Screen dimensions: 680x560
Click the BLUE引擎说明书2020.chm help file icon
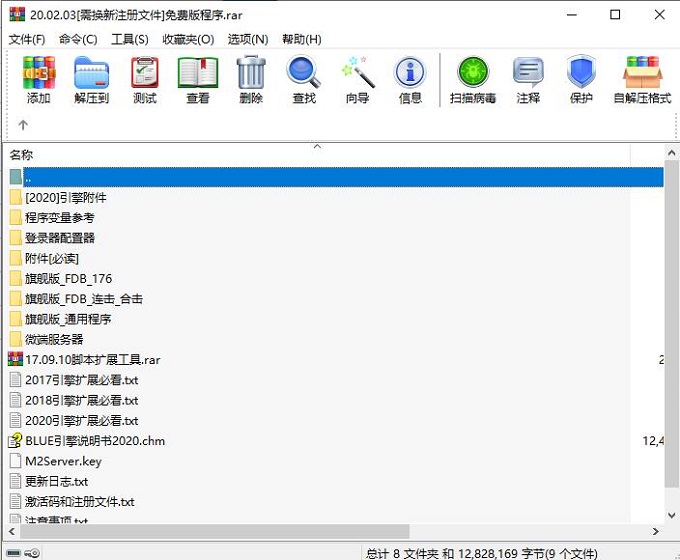tap(16, 440)
